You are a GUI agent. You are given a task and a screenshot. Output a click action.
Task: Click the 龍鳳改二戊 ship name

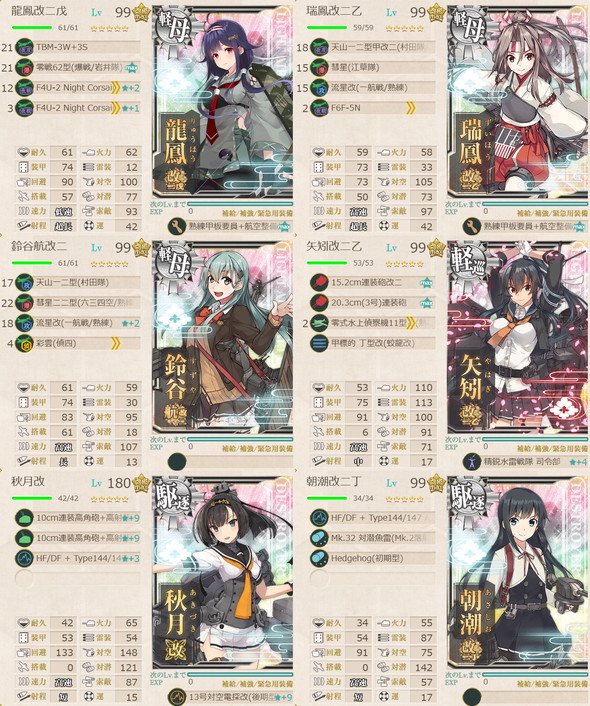pos(39,11)
